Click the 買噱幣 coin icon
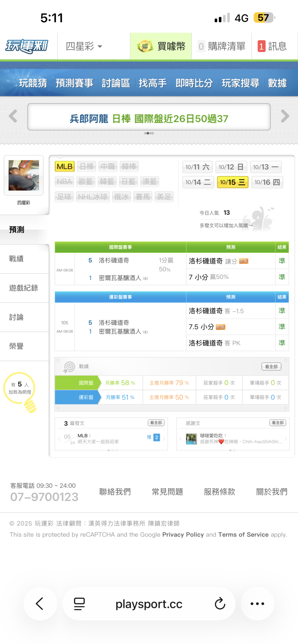 point(145,46)
